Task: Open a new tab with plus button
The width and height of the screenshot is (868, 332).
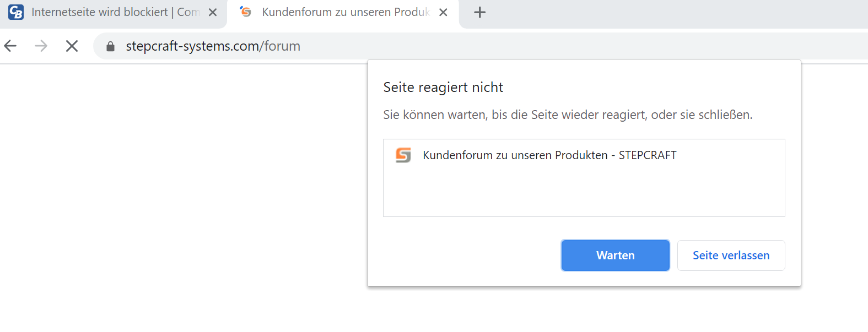Action: coord(480,12)
